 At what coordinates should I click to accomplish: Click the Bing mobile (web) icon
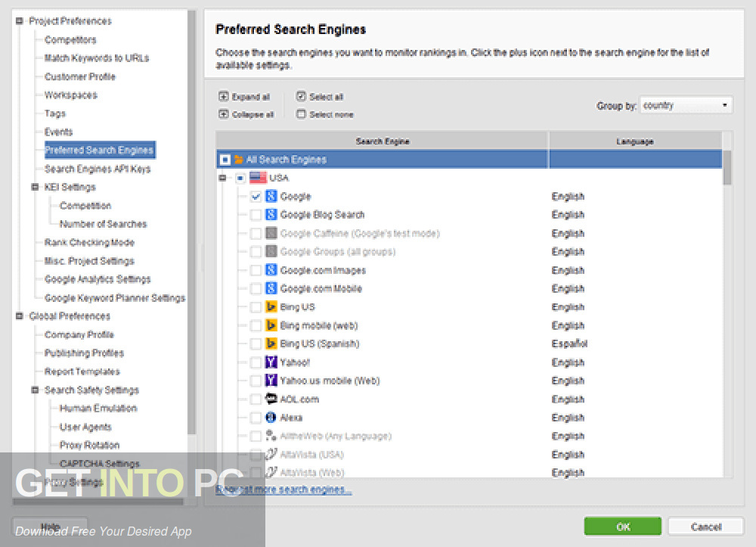271,325
